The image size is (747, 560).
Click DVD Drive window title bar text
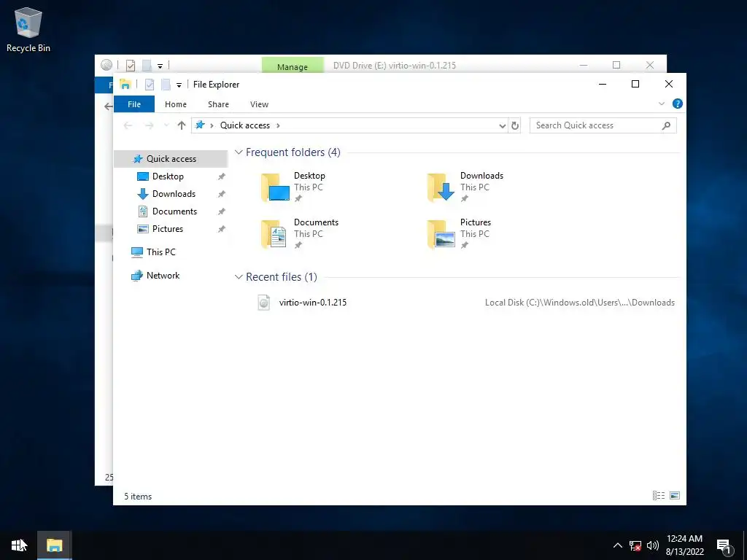pos(395,66)
